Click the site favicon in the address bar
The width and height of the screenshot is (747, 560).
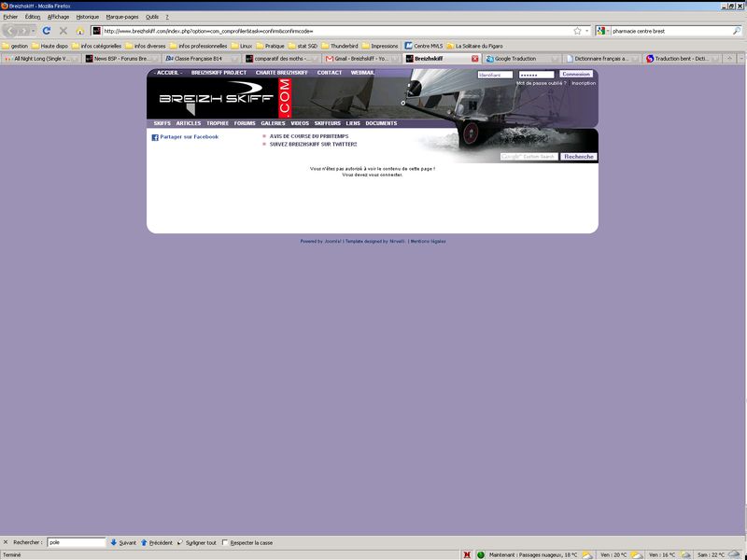97,31
